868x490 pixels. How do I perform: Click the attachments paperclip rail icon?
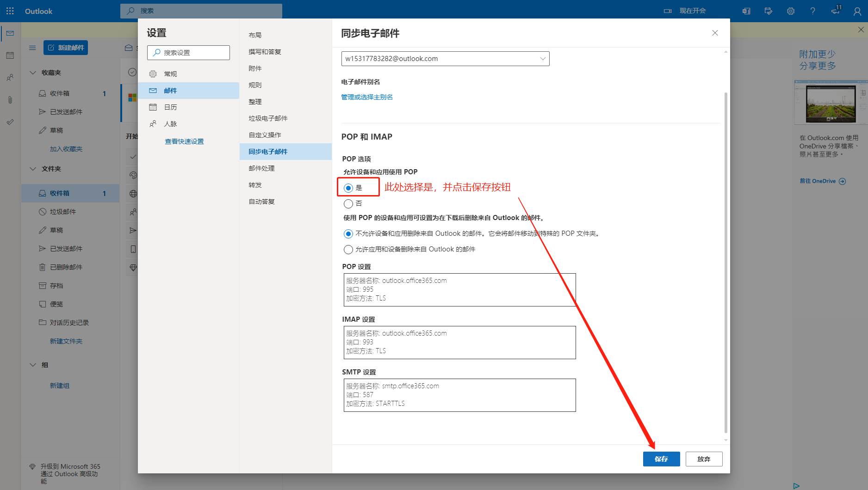coord(10,100)
